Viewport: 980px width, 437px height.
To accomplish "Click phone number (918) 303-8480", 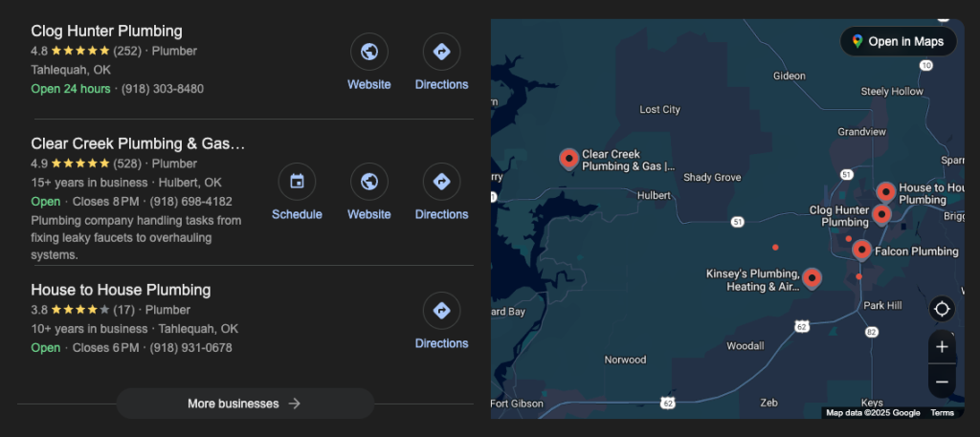I will point(163,89).
